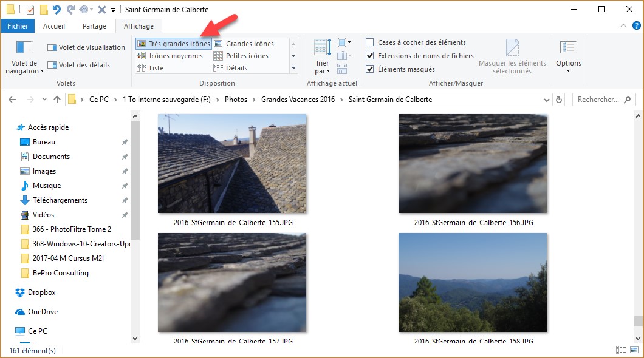Open the Grouper par icon menu
The height and width of the screenshot is (358, 644).
pos(344,42)
